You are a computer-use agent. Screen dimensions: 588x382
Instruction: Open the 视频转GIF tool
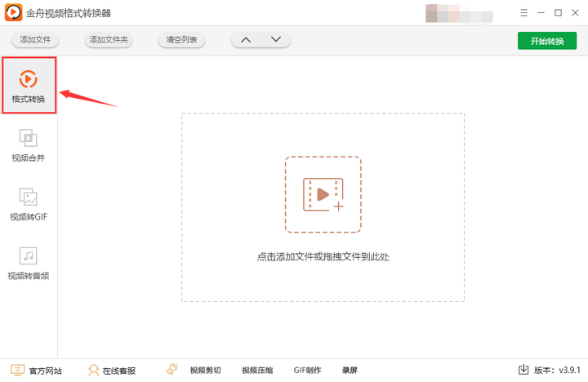pos(29,204)
